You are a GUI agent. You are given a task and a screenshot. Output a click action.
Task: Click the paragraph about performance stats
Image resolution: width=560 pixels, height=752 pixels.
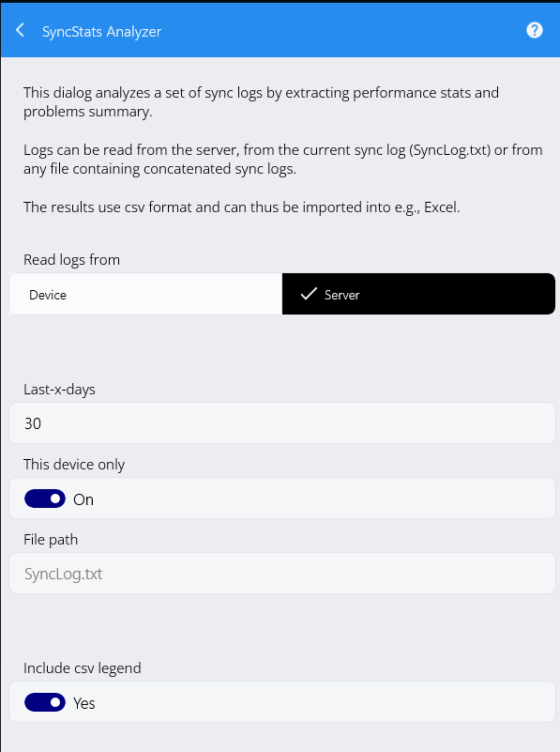[x=261, y=101]
